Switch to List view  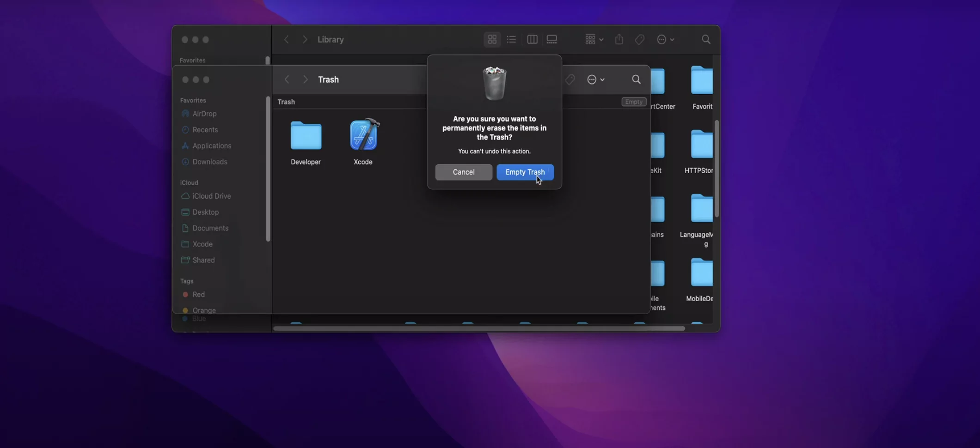click(511, 39)
